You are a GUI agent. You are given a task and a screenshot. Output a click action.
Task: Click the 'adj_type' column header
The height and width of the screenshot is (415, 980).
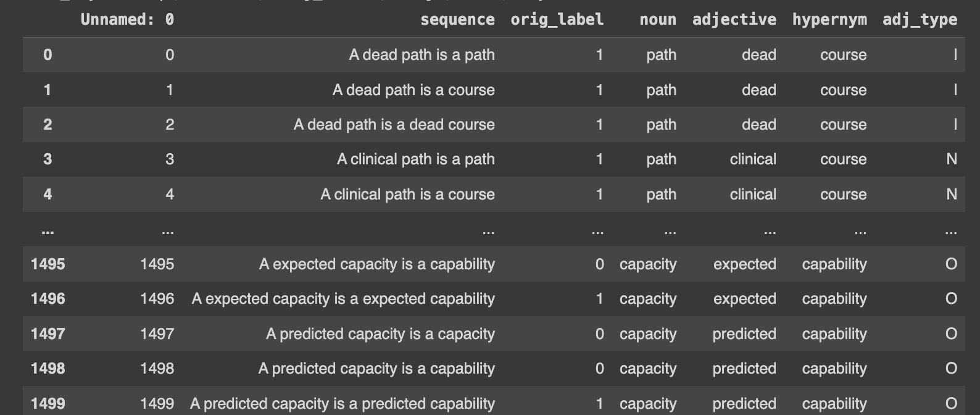click(x=920, y=20)
